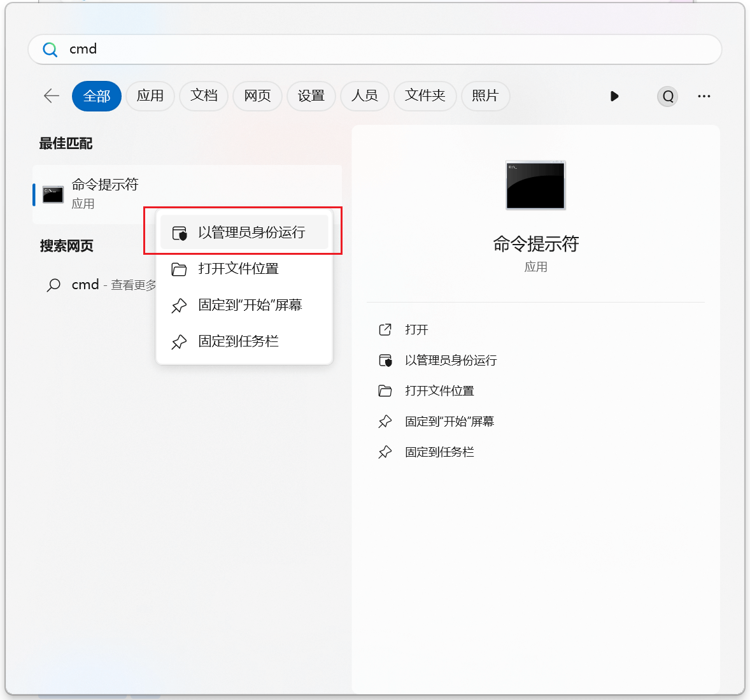This screenshot has height=700, width=750.
Task: Click the circled Q icon near the top right
Action: click(x=667, y=96)
